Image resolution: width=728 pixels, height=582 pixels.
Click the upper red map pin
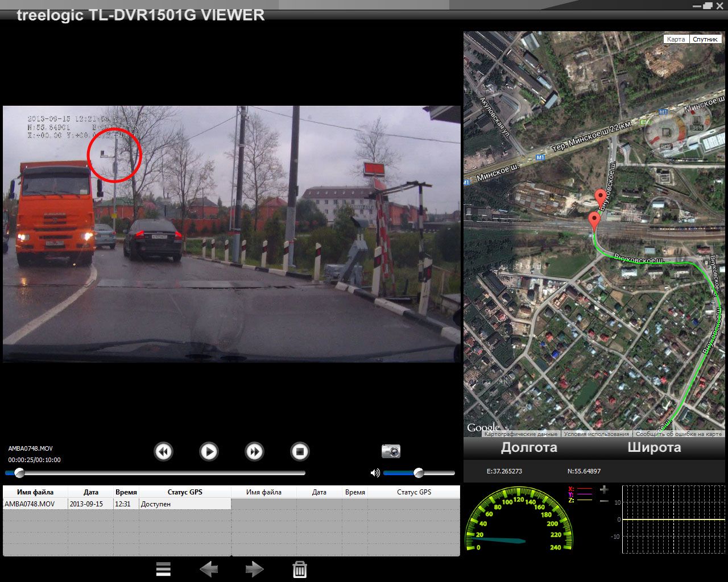601,199
